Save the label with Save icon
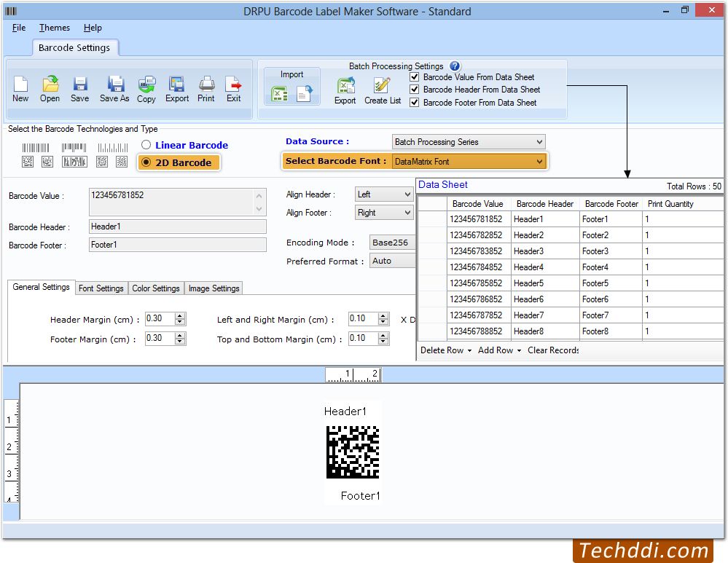The height and width of the screenshot is (563, 728). [80, 89]
